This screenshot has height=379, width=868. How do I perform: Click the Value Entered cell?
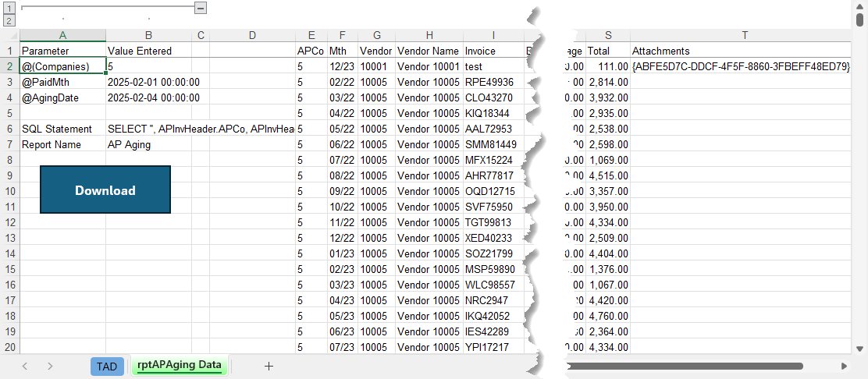click(x=149, y=51)
